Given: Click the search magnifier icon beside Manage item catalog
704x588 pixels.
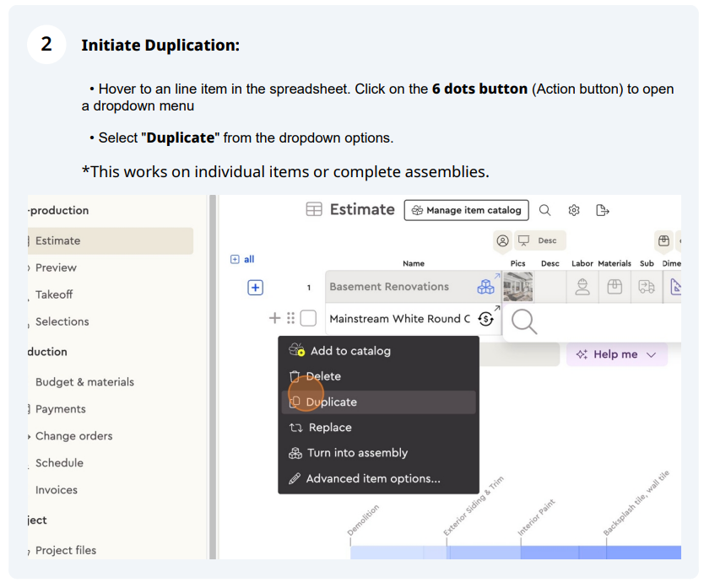Looking at the screenshot, I should [544, 210].
